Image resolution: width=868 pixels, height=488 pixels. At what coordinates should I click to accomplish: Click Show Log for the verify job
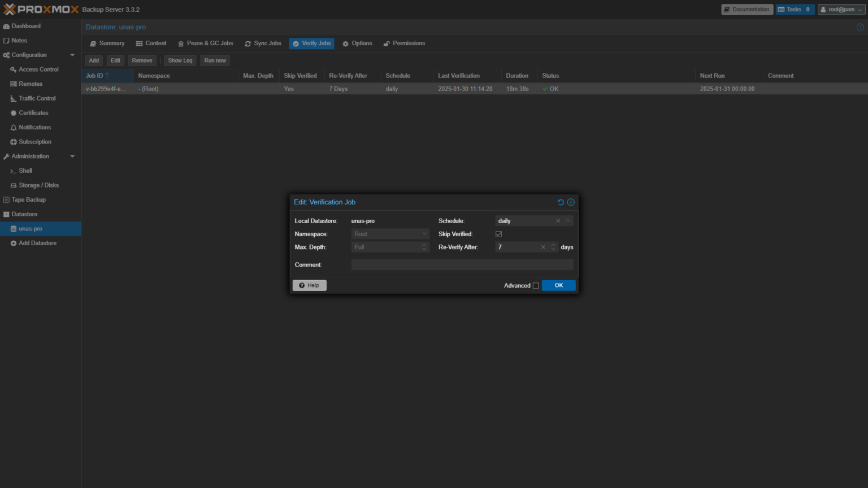click(180, 60)
